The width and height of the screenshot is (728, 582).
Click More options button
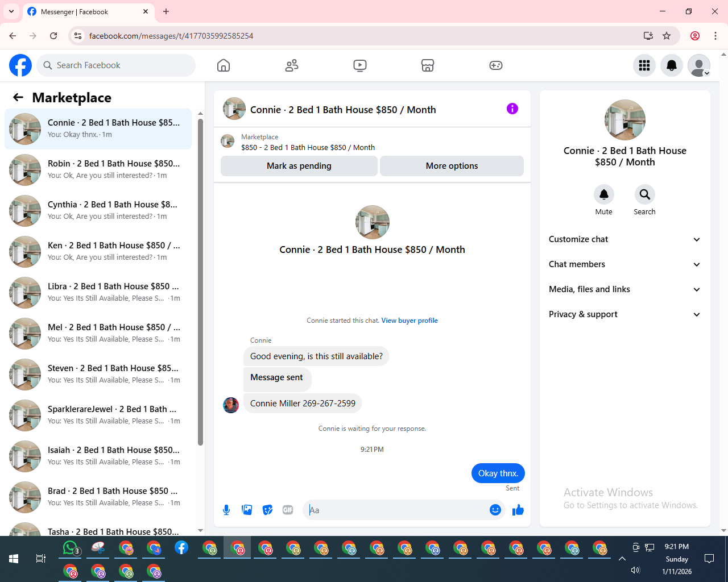coord(452,166)
